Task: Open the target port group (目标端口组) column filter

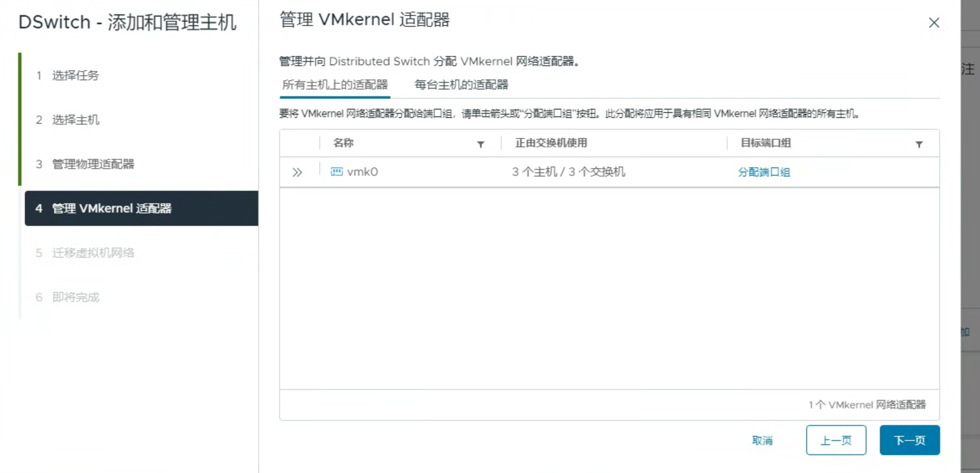Action: tap(919, 144)
